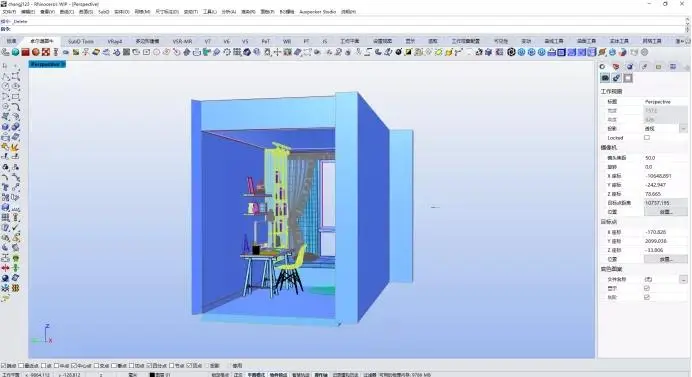Select the rectangle tool in left sidebar
The image size is (692, 377).
point(15,97)
